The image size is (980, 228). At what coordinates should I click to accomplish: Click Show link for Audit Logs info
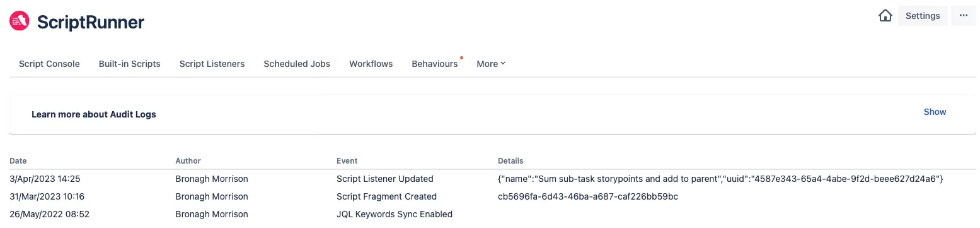point(935,112)
